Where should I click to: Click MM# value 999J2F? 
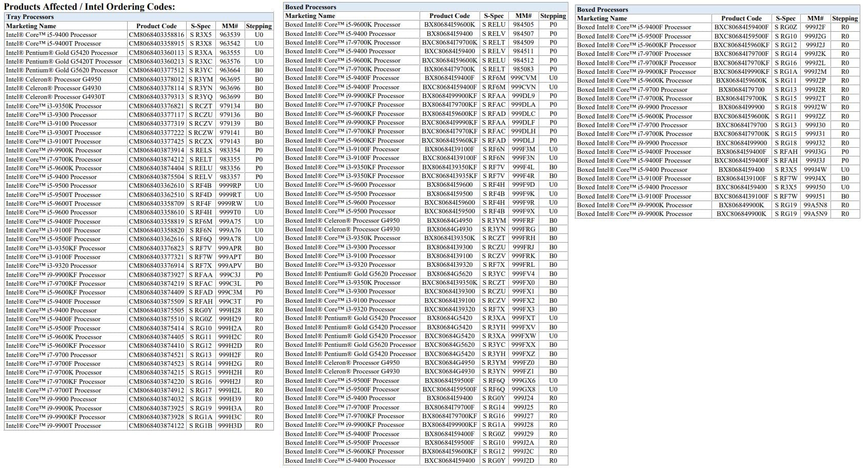[815, 27]
